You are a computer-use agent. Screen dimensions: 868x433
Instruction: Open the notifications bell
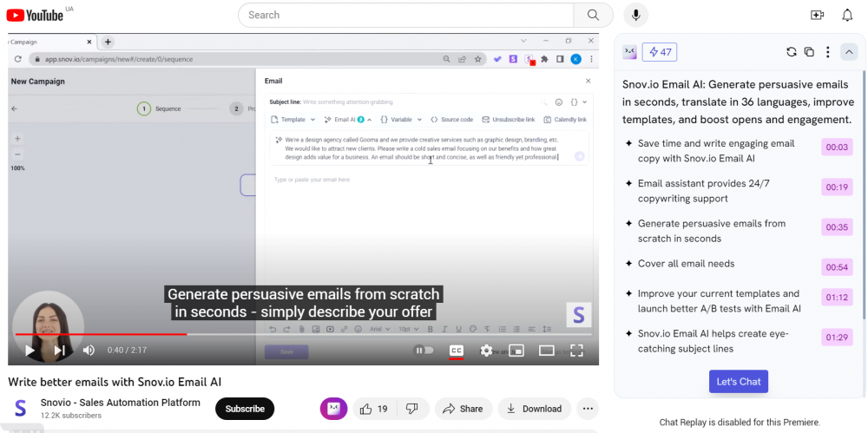[847, 16]
